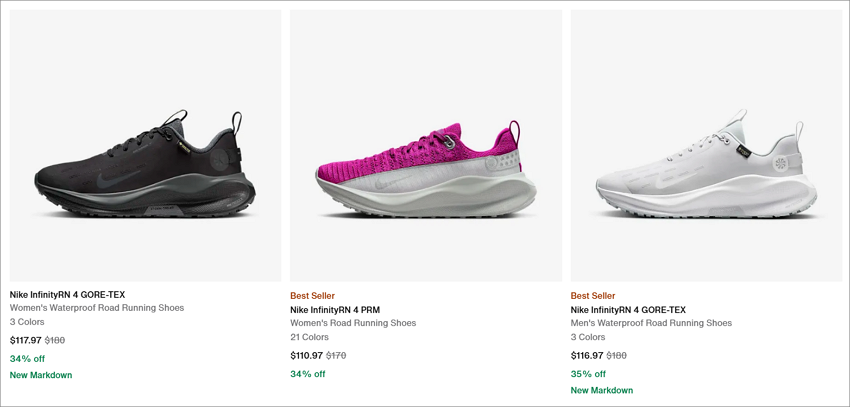This screenshot has height=407, width=850.
Task: Click the $110.97 sale price
Action: point(306,356)
